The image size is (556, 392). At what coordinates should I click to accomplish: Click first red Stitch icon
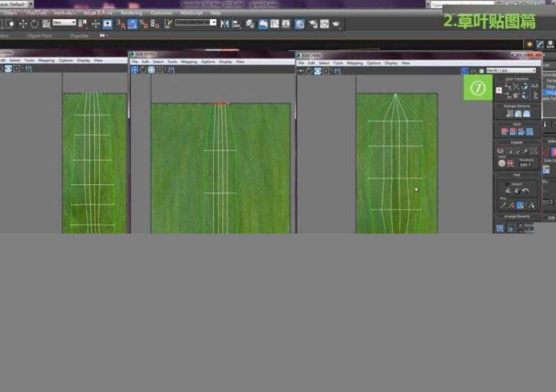coord(505,132)
